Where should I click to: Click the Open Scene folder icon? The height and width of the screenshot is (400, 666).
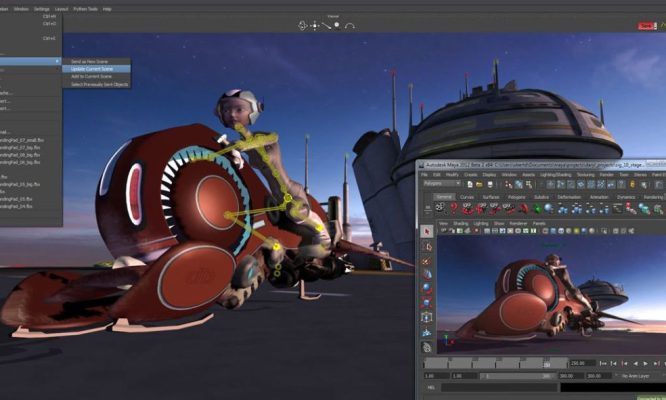point(479,185)
